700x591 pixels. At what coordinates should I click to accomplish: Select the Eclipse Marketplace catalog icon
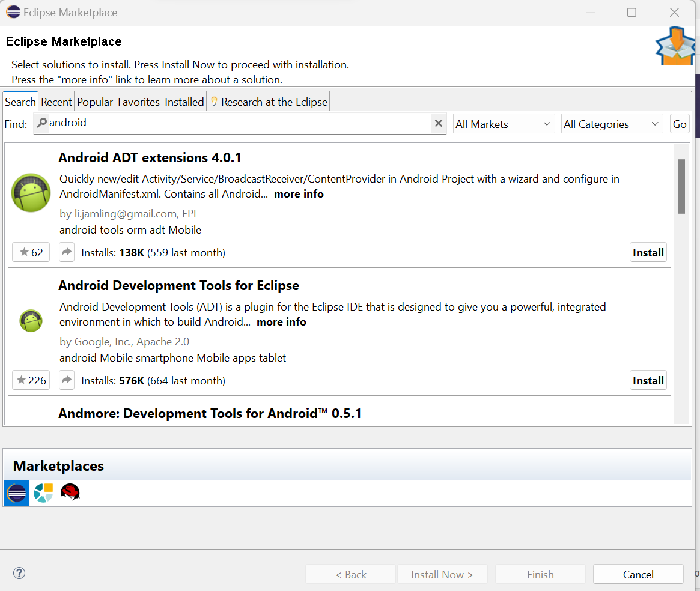pos(16,492)
